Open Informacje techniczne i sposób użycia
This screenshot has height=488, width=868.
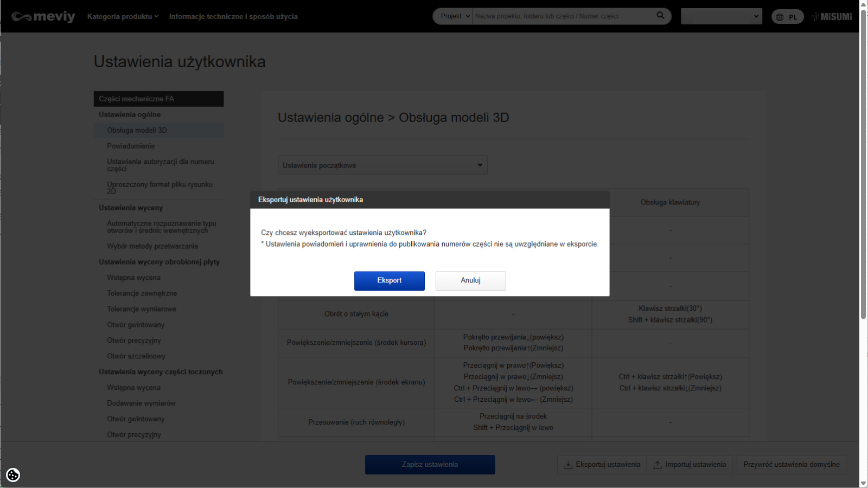233,16
